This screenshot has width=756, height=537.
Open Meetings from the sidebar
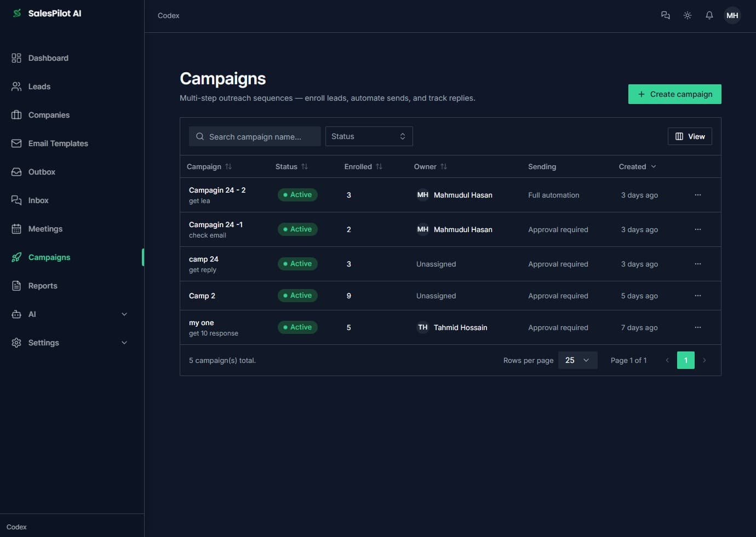[x=45, y=229]
